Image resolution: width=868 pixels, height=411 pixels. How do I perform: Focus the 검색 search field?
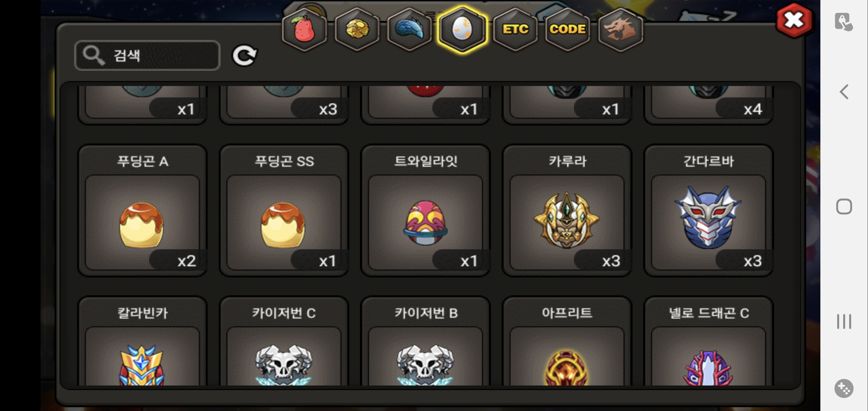pyautogui.click(x=147, y=55)
